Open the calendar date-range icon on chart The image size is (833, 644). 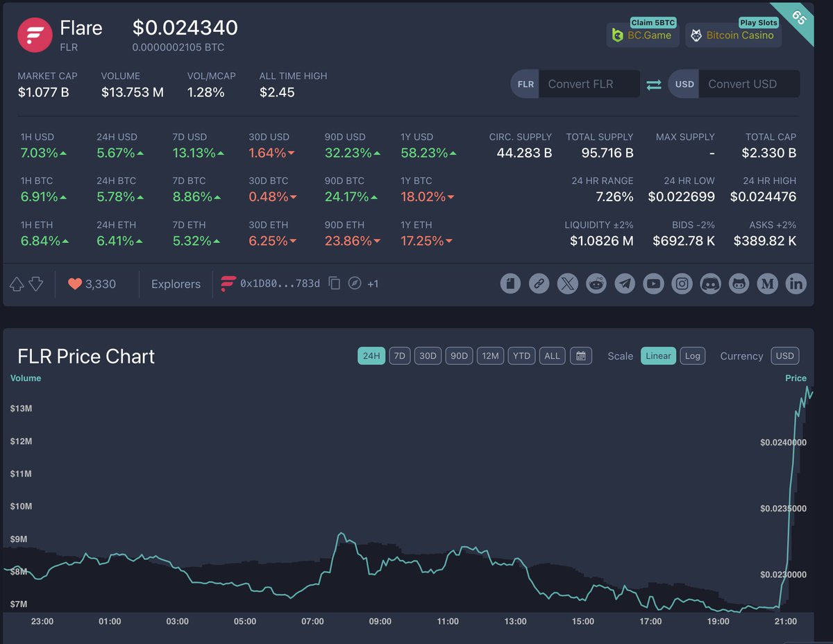[581, 356]
